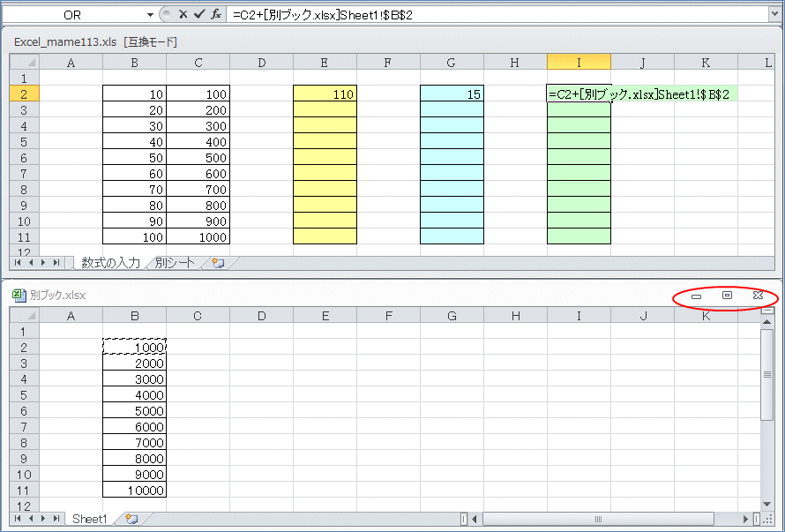The height and width of the screenshot is (532, 785).
Task: Minimize the 別ブック.xlsx workbook window
Action: (x=697, y=296)
